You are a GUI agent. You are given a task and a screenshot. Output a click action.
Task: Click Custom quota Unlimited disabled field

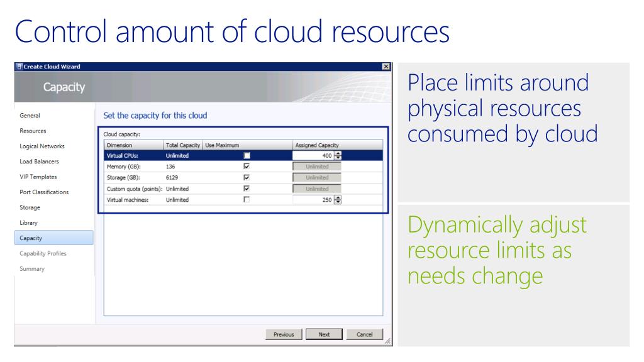coord(317,189)
